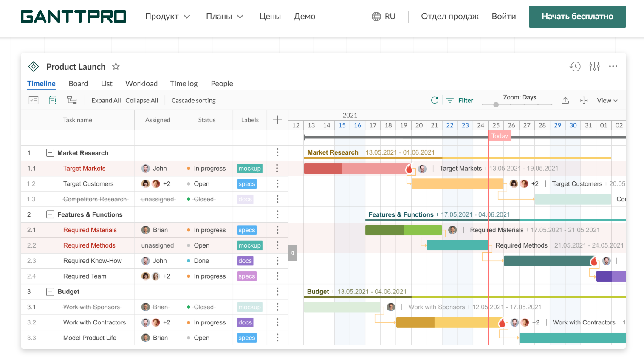Switch to the Workload tab

[141, 84]
